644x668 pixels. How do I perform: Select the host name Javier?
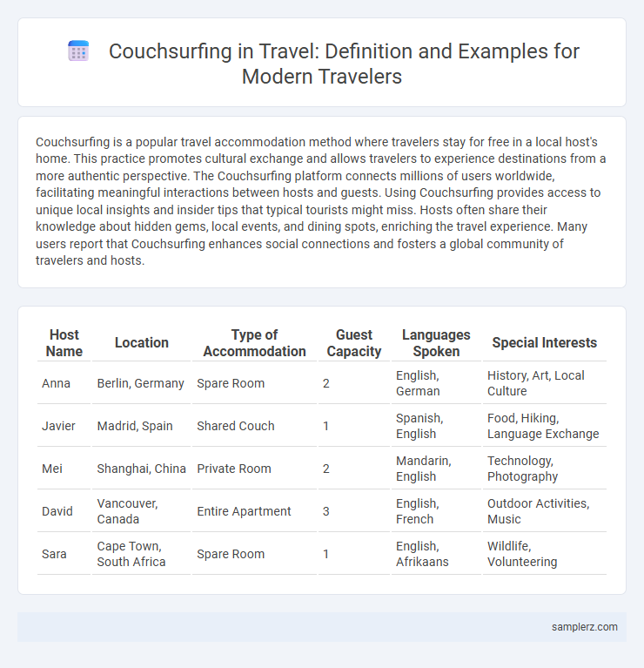(x=58, y=426)
